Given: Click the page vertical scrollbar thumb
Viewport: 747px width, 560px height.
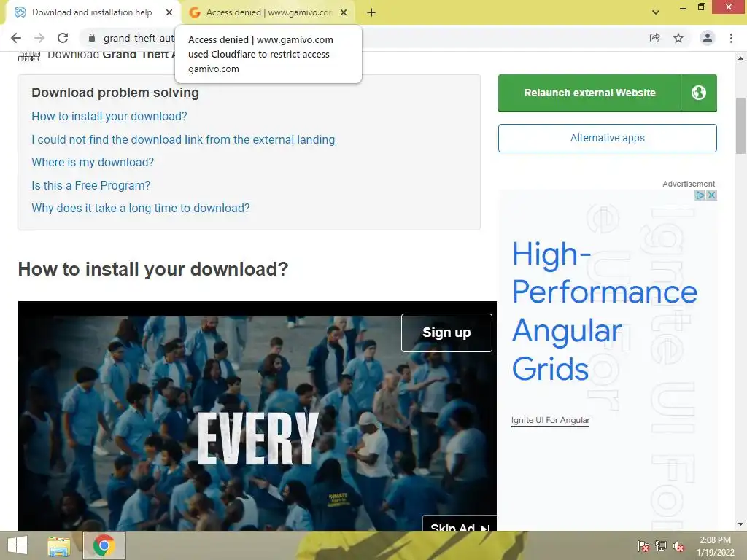Looking at the screenshot, I should tap(740, 125).
